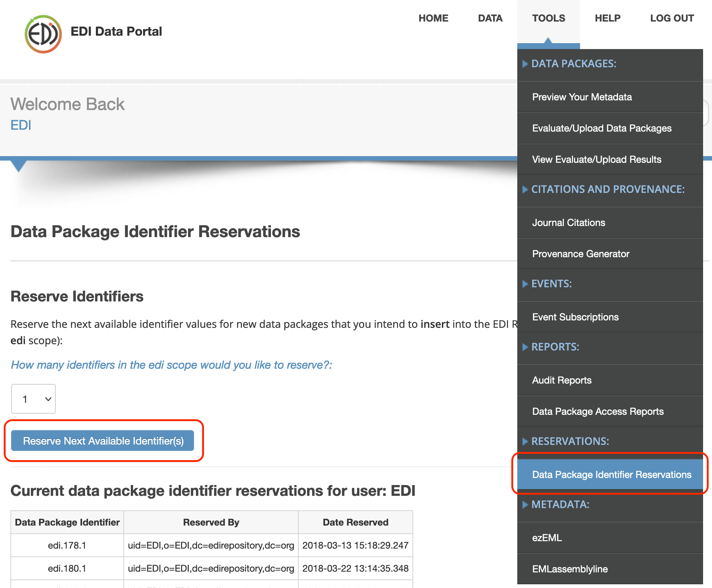712x588 pixels.
Task: Click the Data Package Identifier Reservations heading
Action: (x=155, y=232)
